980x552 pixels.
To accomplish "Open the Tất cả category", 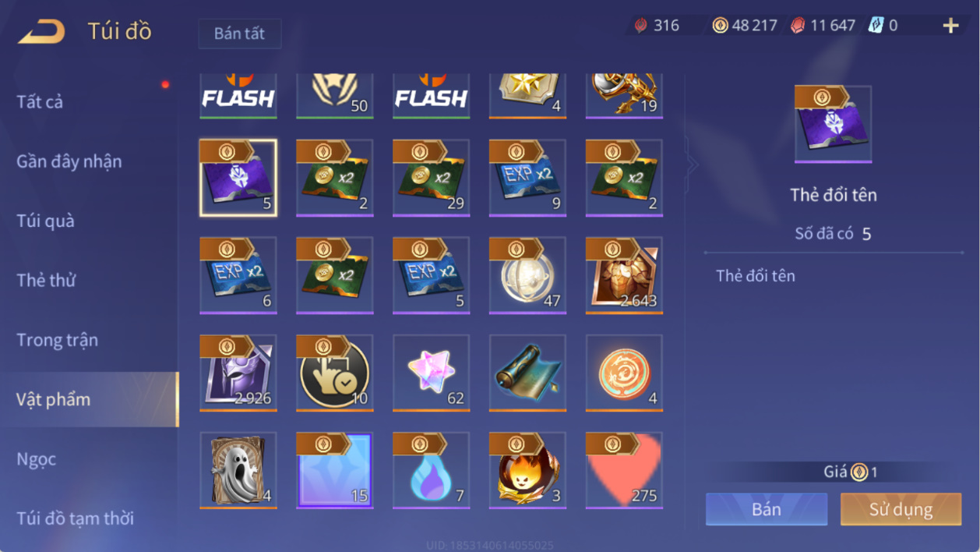I will [x=40, y=101].
